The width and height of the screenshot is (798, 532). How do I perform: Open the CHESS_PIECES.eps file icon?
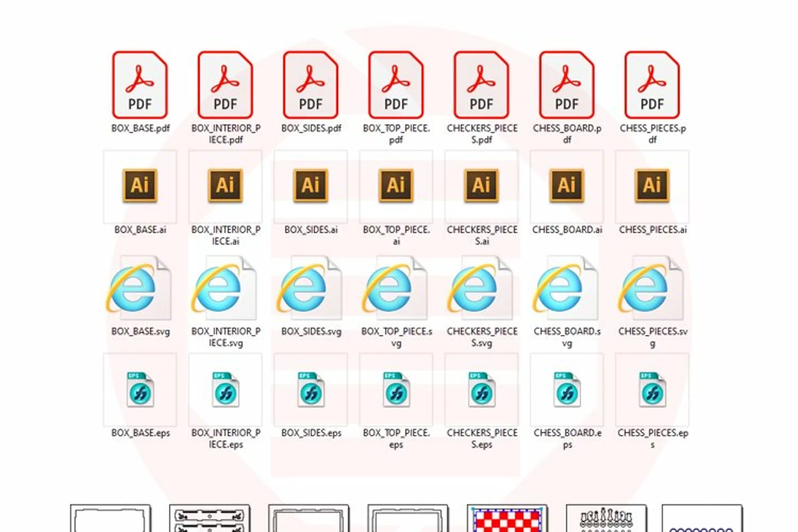pos(652,390)
